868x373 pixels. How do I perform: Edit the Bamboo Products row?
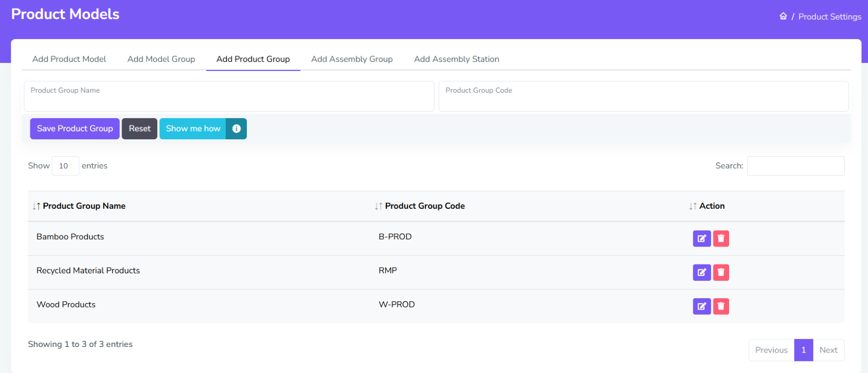click(x=701, y=239)
